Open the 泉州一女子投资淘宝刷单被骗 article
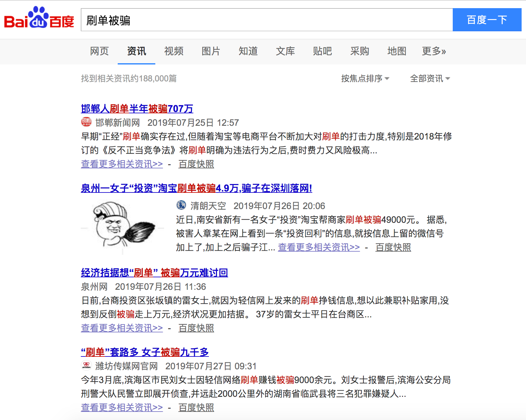Screen dimensions: 526x420 pos(196,188)
